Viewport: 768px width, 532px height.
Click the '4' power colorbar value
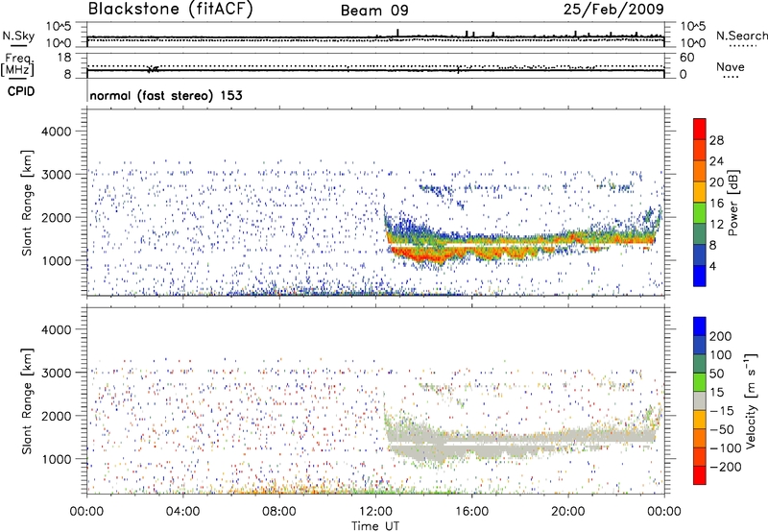coord(712,266)
